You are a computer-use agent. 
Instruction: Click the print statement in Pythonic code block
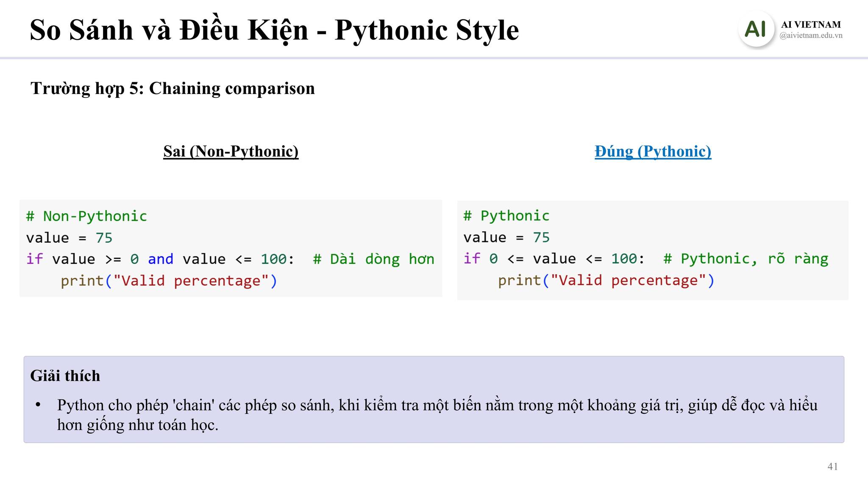tap(606, 280)
